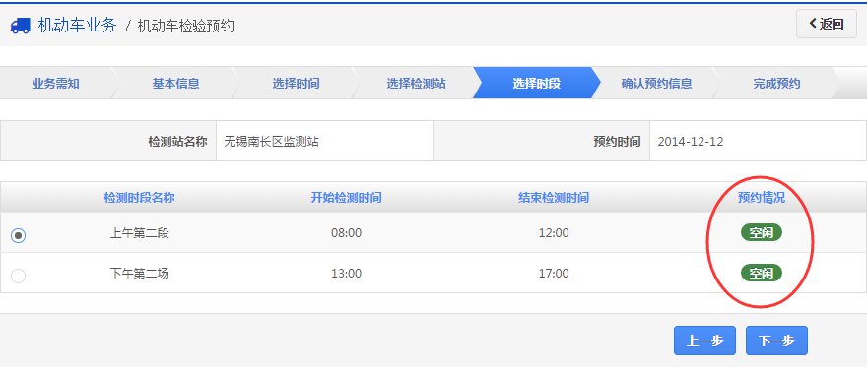This screenshot has width=868, height=372.
Task: Click the back chevron on 返回 button
Action: [813, 24]
